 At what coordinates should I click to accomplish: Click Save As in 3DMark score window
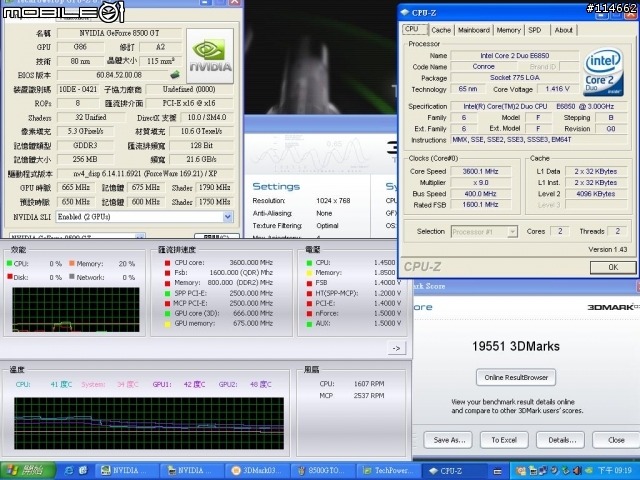pyautogui.click(x=449, y=440)
